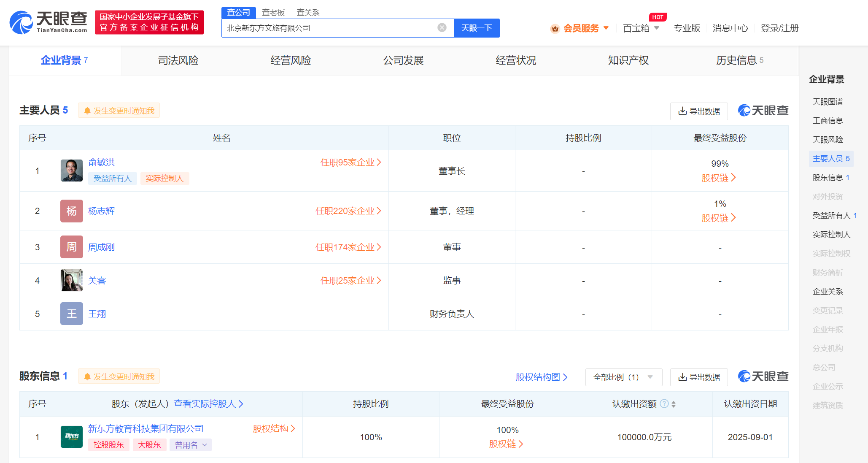
Task: Open 股权链 for 新东方教育科技集团
Action: pyautogui.click(x=506, y=444)
